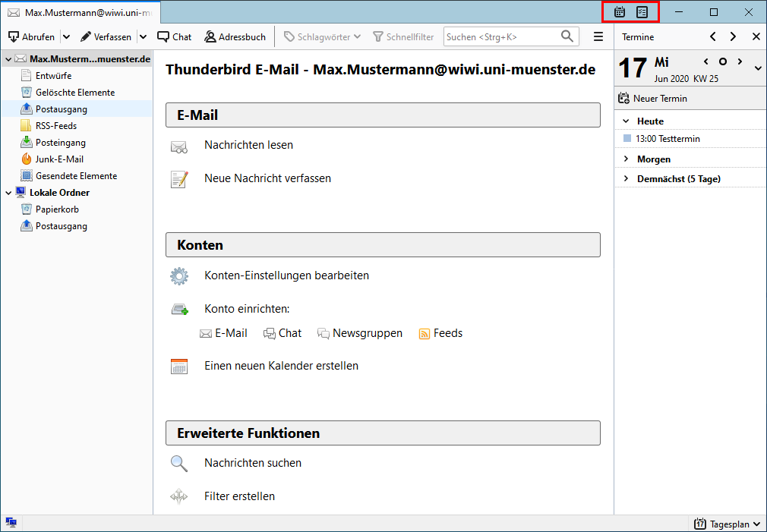767x532 pixels.
Task: Open the Junk-E-Mail folder
Action: point(59,159)
